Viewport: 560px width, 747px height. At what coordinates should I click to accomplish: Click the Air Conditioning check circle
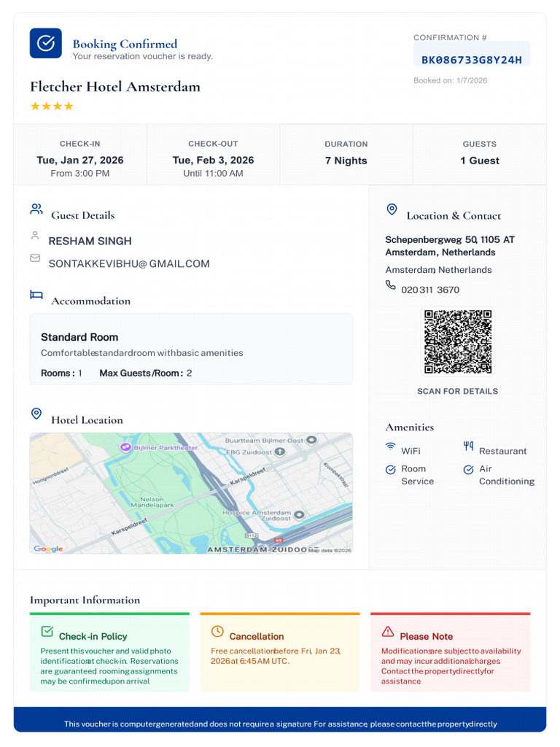coord(469,470)
